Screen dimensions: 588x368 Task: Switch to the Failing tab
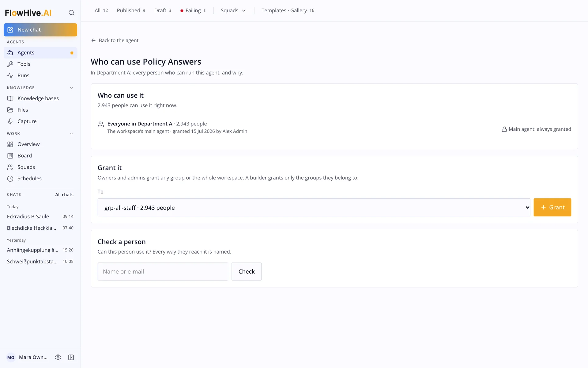193,10
